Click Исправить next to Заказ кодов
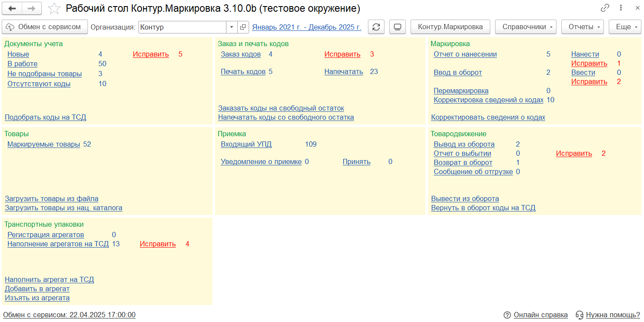 pos(342,54)
